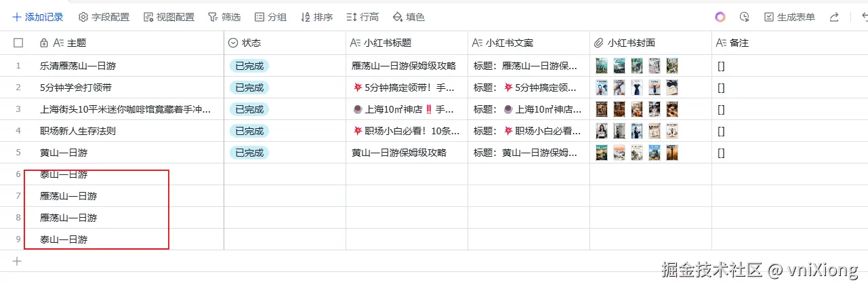Toggle the select-all checkbox in header
The height and width of the screenshot is (291, 868).
(x=18, y=43)
